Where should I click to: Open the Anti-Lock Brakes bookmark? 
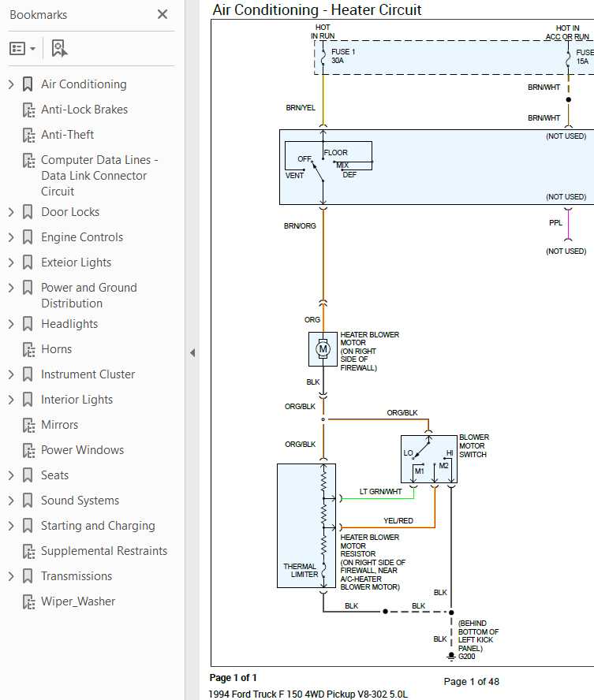tap(84, 110)
